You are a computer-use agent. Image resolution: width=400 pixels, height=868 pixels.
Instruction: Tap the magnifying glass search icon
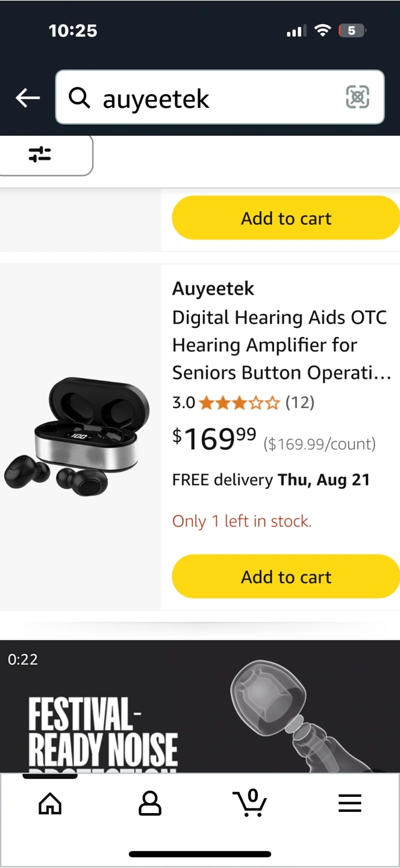point(79,98)
